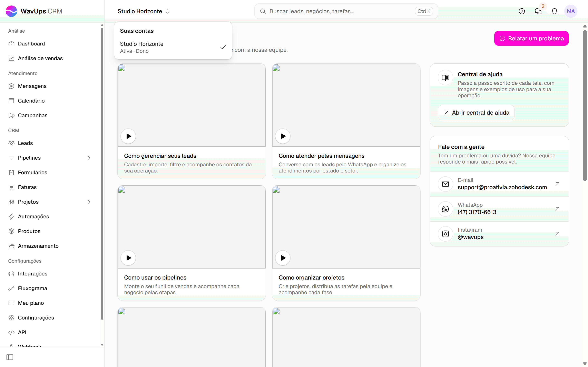
Task: Select the Studio Horizonte account entry
Action: pyautogui.click(x=173, y=47)
